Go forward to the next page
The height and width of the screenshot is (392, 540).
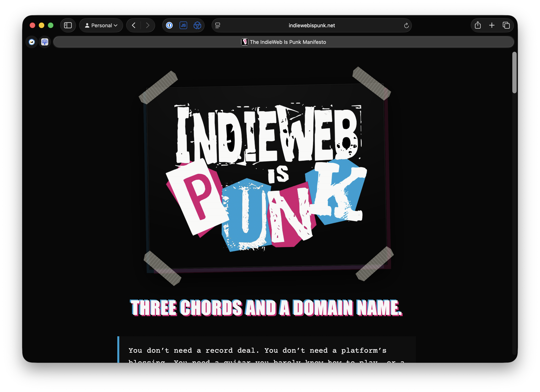[x=148, y=25]
